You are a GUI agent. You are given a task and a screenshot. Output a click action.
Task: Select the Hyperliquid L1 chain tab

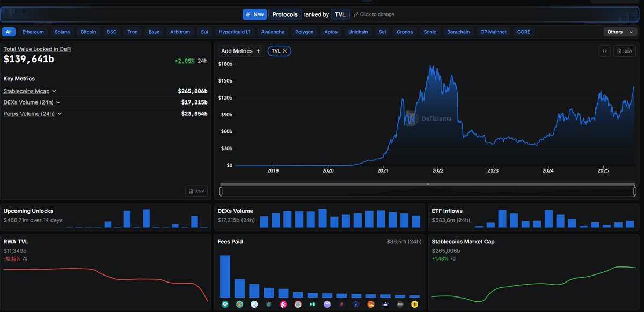tap(235, 32)
